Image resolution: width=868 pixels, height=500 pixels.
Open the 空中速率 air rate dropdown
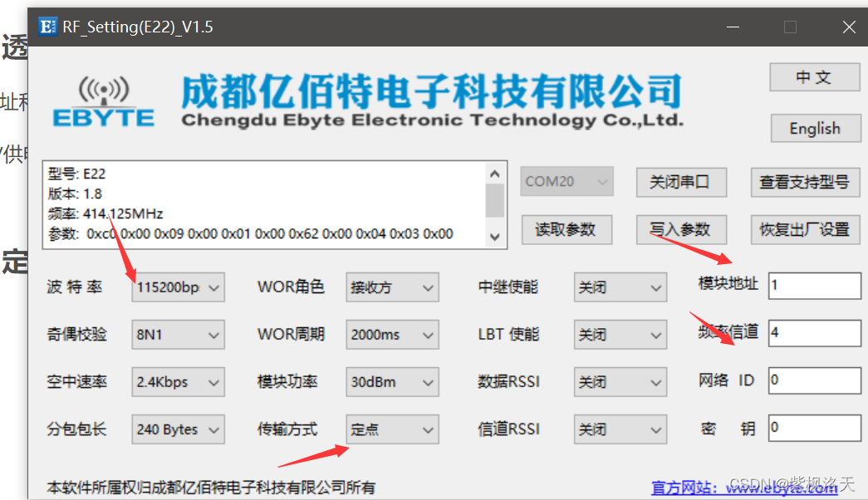click(178, 381)
